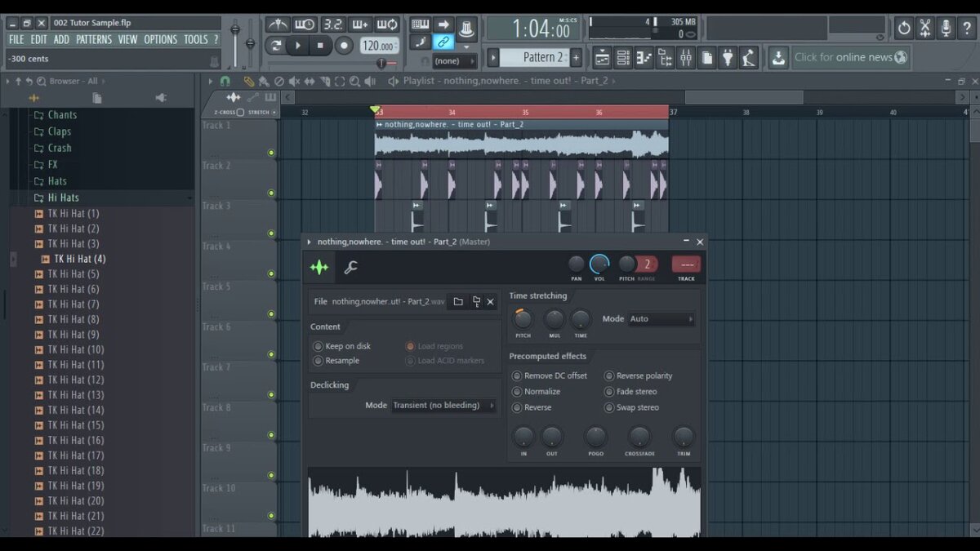Open the TOOLS menu

point(196,39)
